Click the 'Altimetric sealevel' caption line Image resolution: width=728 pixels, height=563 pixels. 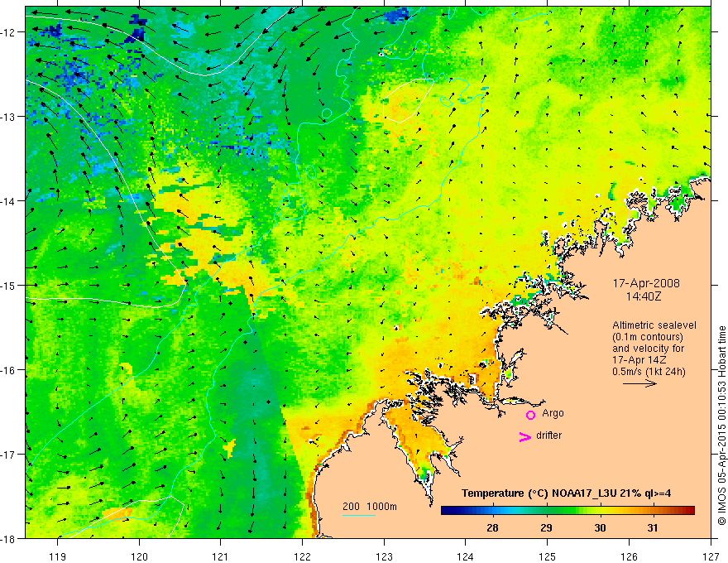pos(654,325)
